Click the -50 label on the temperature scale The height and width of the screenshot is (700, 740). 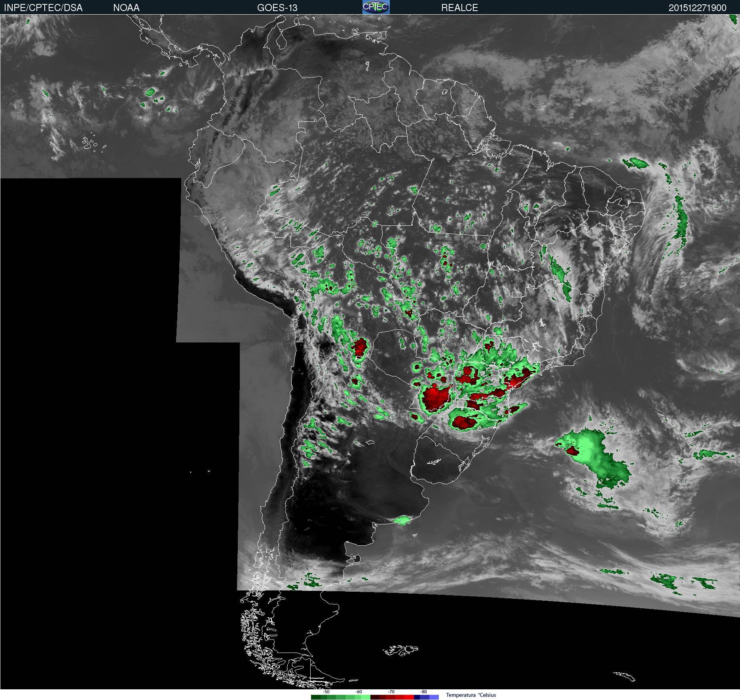[326, 692]
